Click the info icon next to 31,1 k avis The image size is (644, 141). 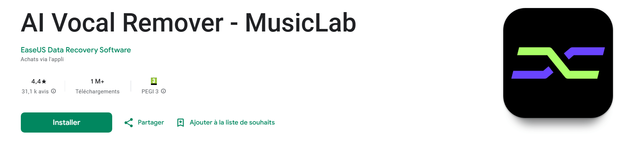coord(53,91)
